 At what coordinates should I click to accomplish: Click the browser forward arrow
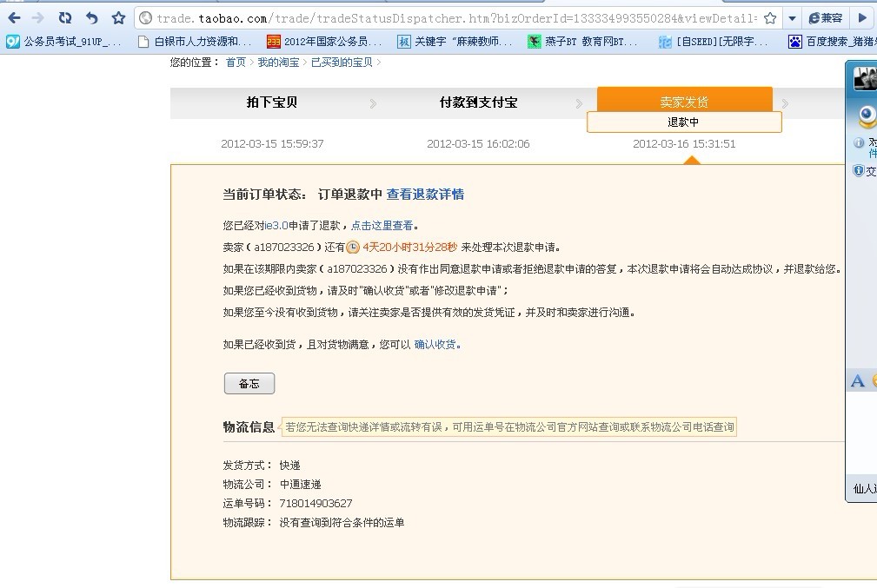coord(38,18)
